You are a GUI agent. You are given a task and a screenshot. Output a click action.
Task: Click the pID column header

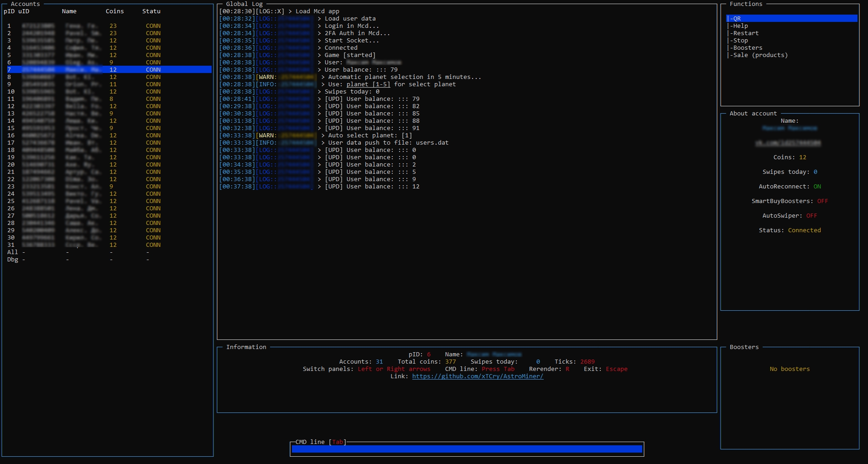coord(9,11)
